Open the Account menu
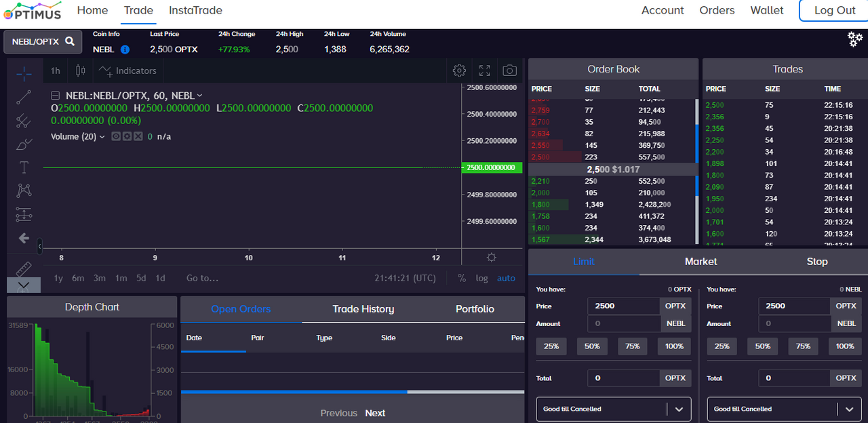Image resolution: width=868 pixels, height=423 pixels. 663,10
